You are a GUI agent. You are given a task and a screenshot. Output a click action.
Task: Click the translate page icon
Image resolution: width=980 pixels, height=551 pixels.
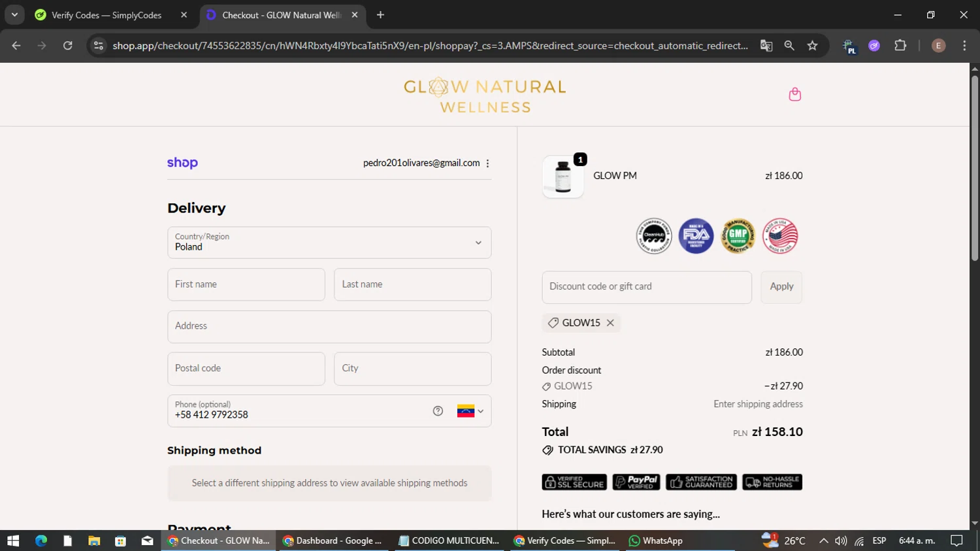click(766, 46)
